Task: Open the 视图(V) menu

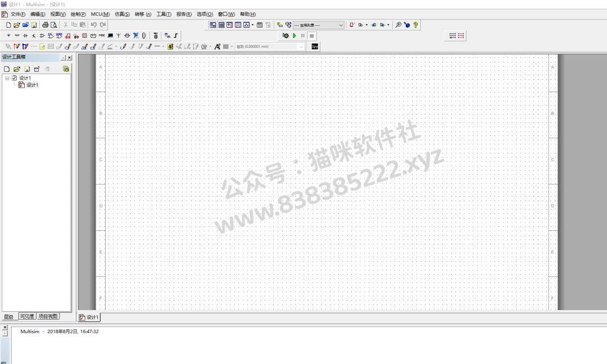Action: point(58,14)
